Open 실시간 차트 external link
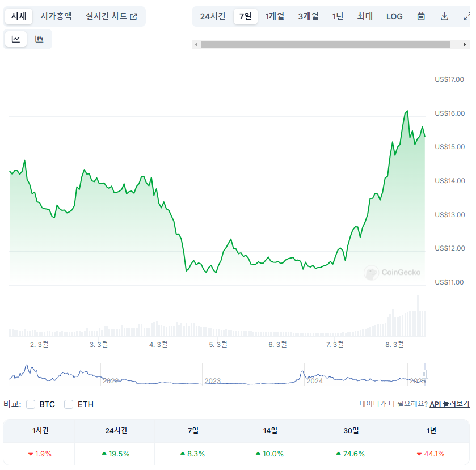476x470 pixels. [111, 16]
